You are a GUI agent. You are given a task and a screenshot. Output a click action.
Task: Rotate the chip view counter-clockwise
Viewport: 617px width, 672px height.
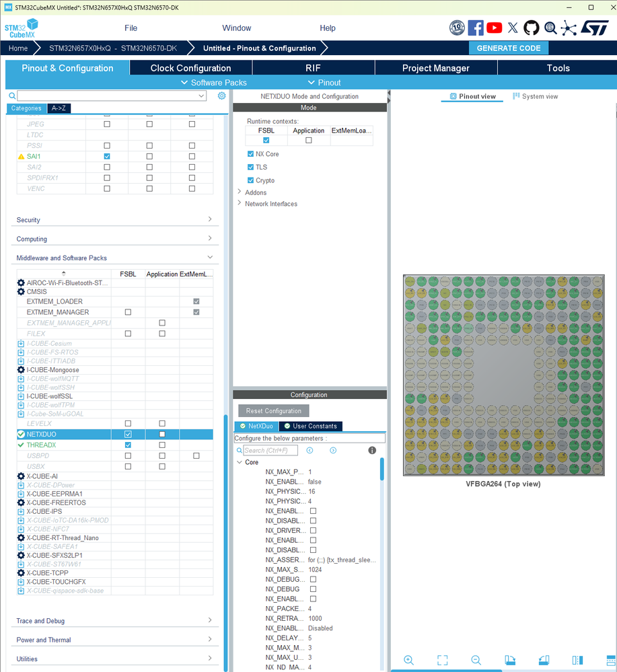[544, 660]
